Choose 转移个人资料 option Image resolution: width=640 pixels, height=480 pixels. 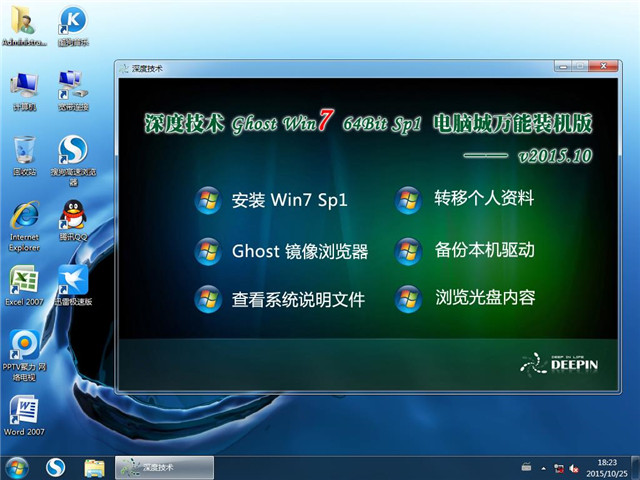[484, 198]
